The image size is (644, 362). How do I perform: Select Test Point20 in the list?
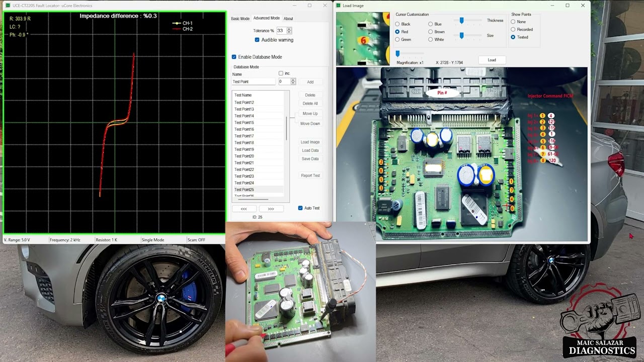tap(244, 156)
